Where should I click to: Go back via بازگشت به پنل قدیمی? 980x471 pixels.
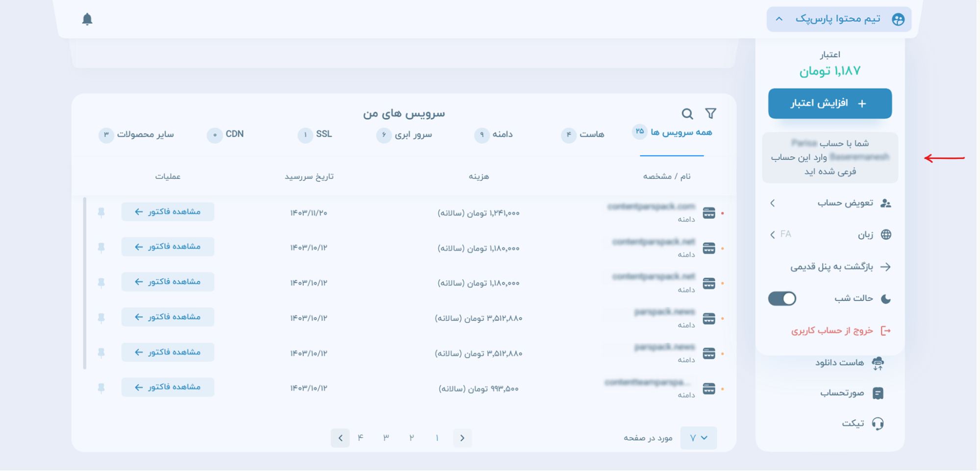(x=840, y=267)
